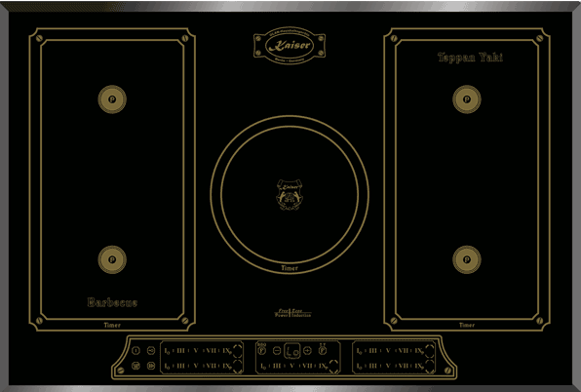Set left group lower slider to level V

click(x=196, y=366)
